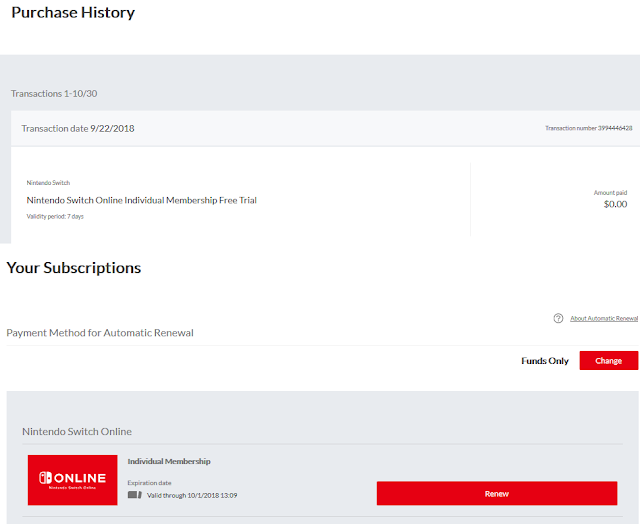Click the Amount paid label
640x524 pixels.
[x=610, y=193]
